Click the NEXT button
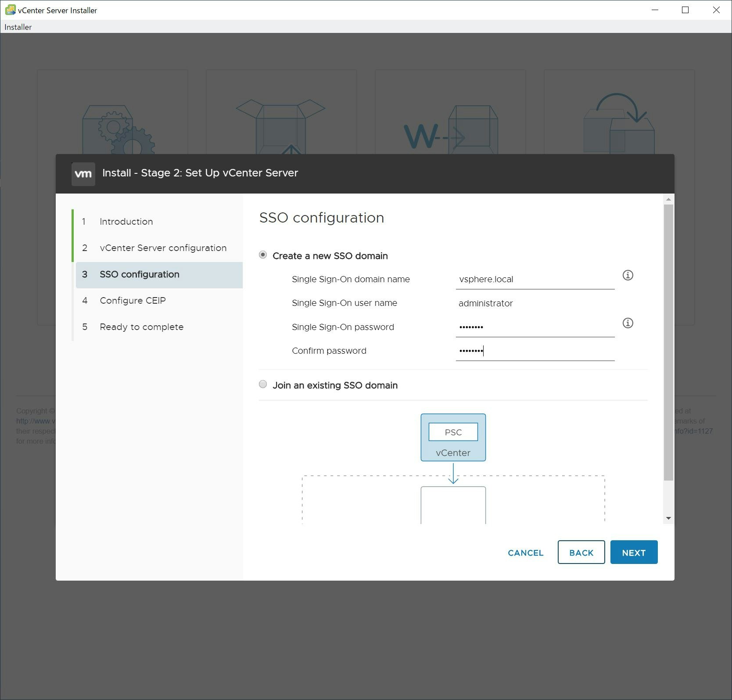 (634, 552)
